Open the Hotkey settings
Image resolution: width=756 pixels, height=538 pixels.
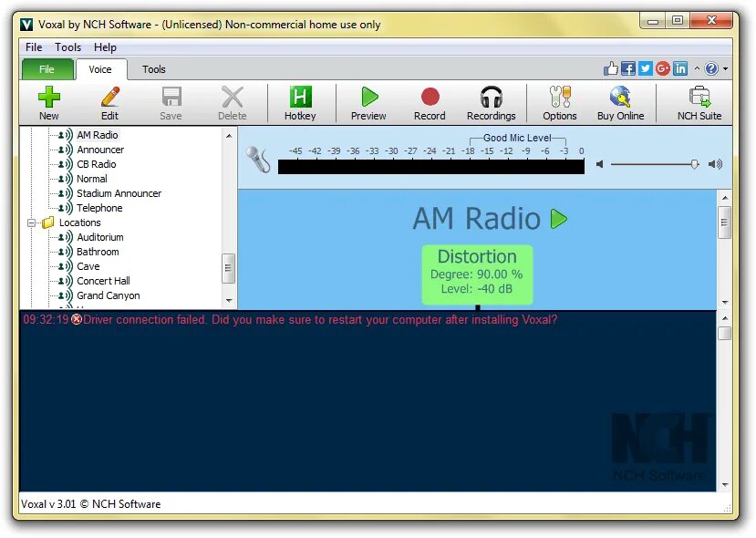300,103
